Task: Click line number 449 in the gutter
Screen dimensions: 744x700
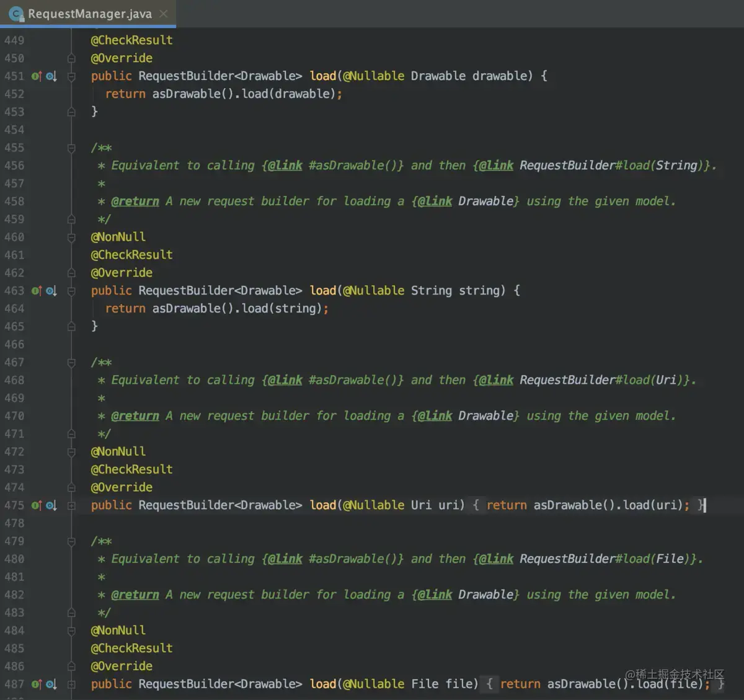Action: [x=14, y=40]
